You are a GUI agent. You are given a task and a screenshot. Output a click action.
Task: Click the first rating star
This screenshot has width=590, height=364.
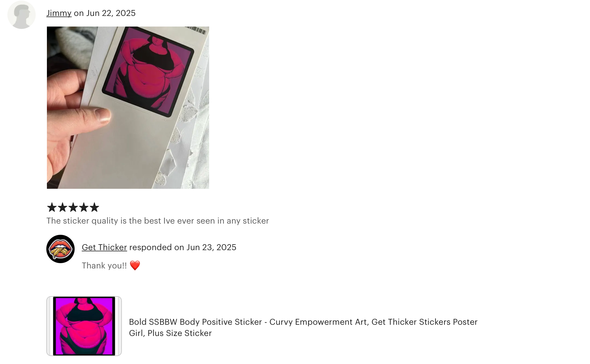tap(52, 207)
